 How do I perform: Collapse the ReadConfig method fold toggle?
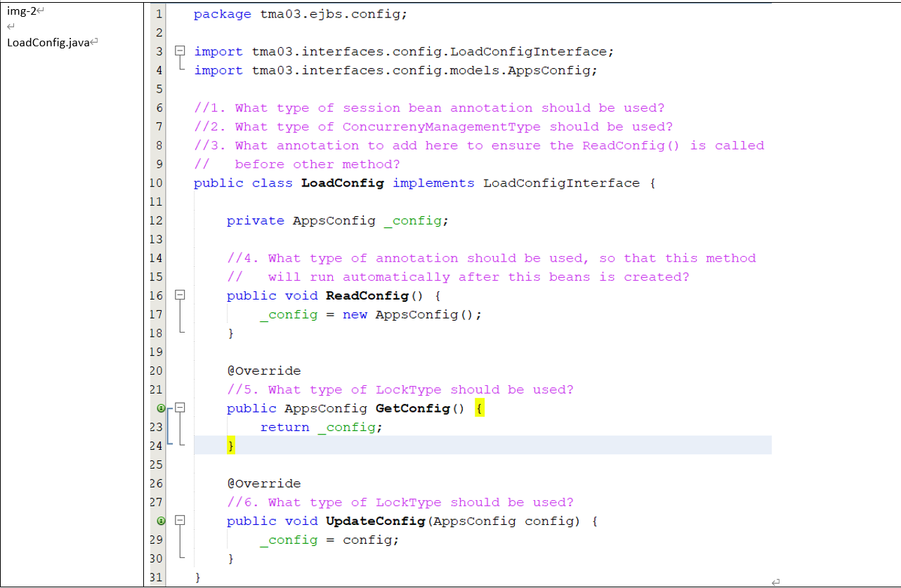(x=180, y=295)
